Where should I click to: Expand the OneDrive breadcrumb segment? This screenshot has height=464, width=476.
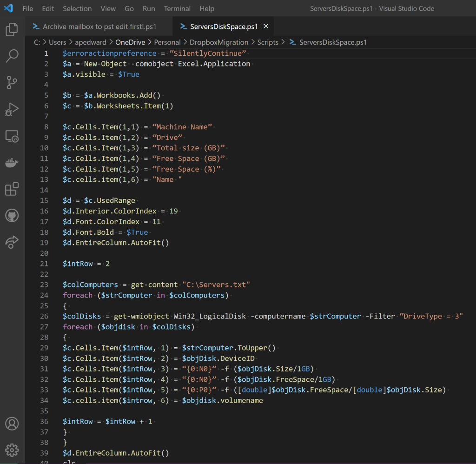[x=130, y=42]
